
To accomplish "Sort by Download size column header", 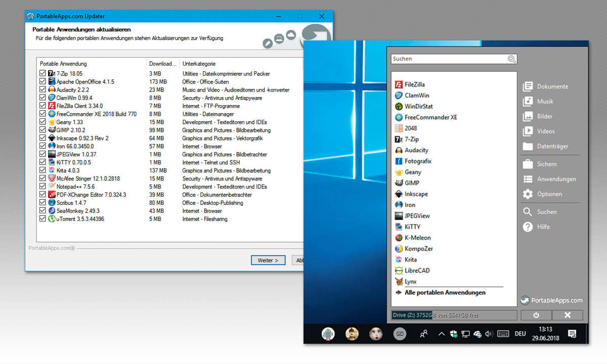I will [x=163, y=64].
